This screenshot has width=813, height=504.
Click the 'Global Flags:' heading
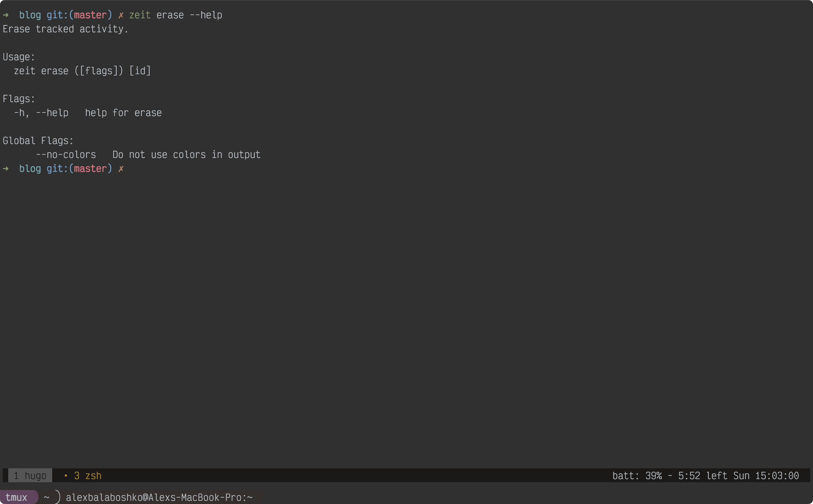[x=38, y=141]
